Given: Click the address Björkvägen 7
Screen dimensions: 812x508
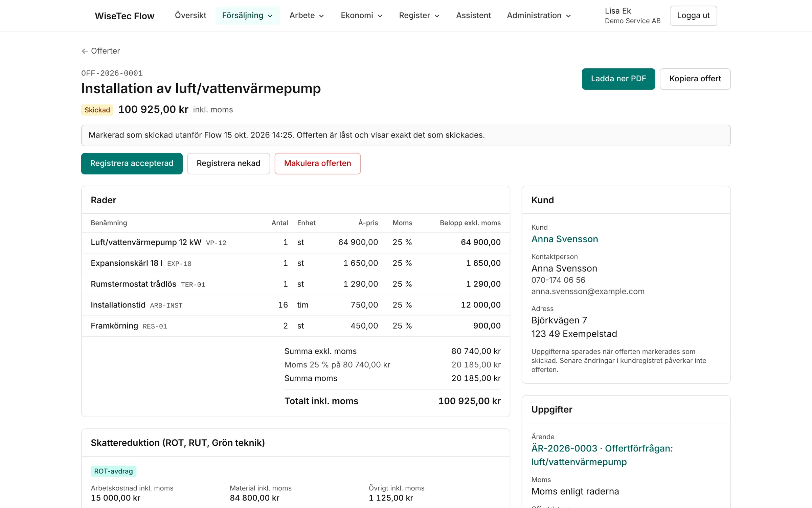Looking at the screenshot, I should coord(559,320).
